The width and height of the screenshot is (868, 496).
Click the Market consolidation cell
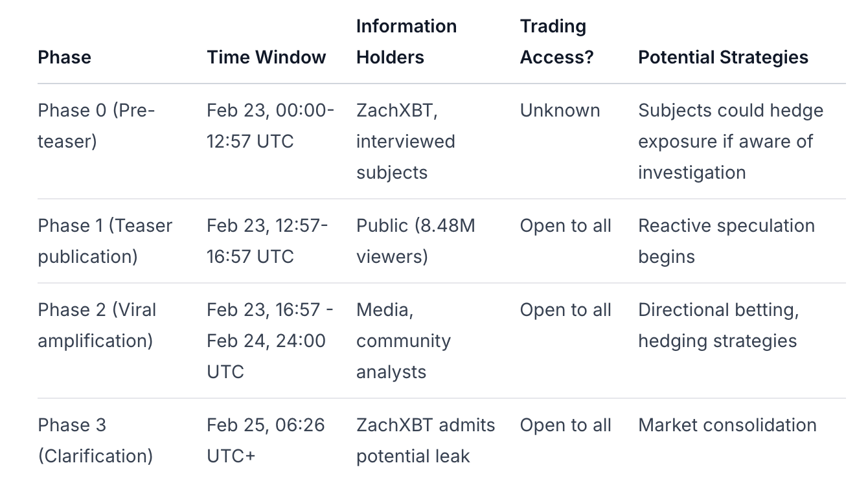point(727,425)
